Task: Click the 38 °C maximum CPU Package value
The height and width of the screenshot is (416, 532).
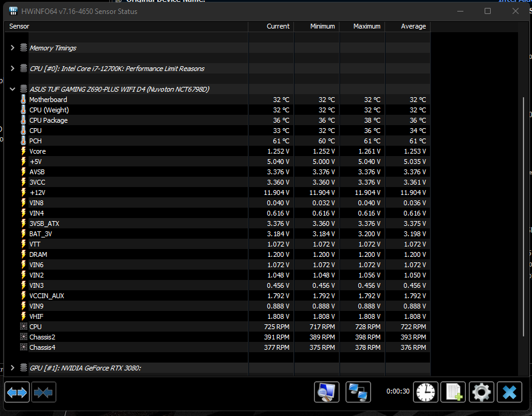Action: point(372,120)
